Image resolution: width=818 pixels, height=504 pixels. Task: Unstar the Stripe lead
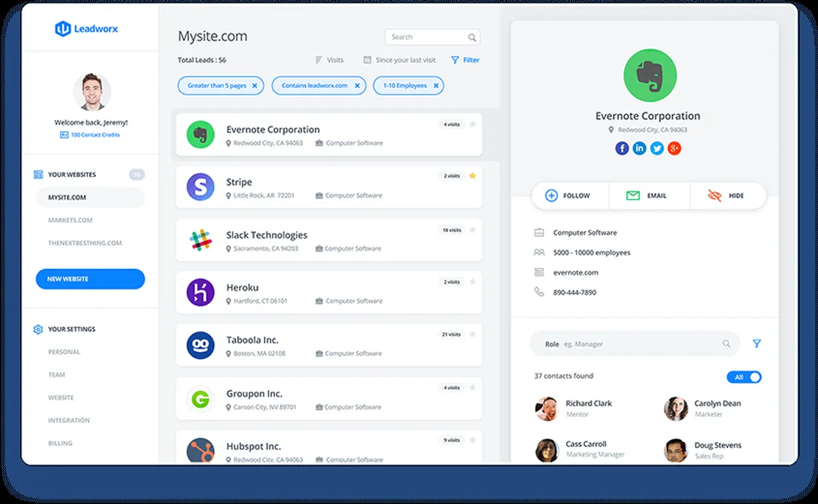[472, 176]
